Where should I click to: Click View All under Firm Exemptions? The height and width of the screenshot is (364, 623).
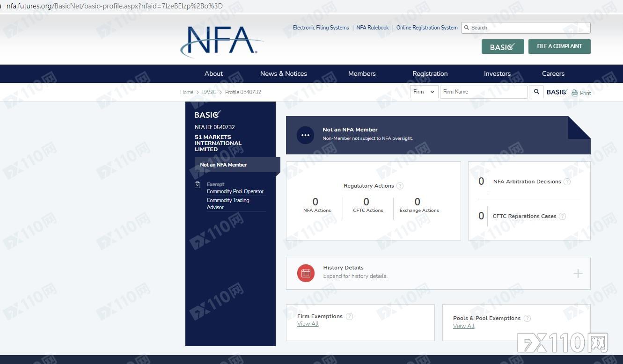[x=308, y=324]
